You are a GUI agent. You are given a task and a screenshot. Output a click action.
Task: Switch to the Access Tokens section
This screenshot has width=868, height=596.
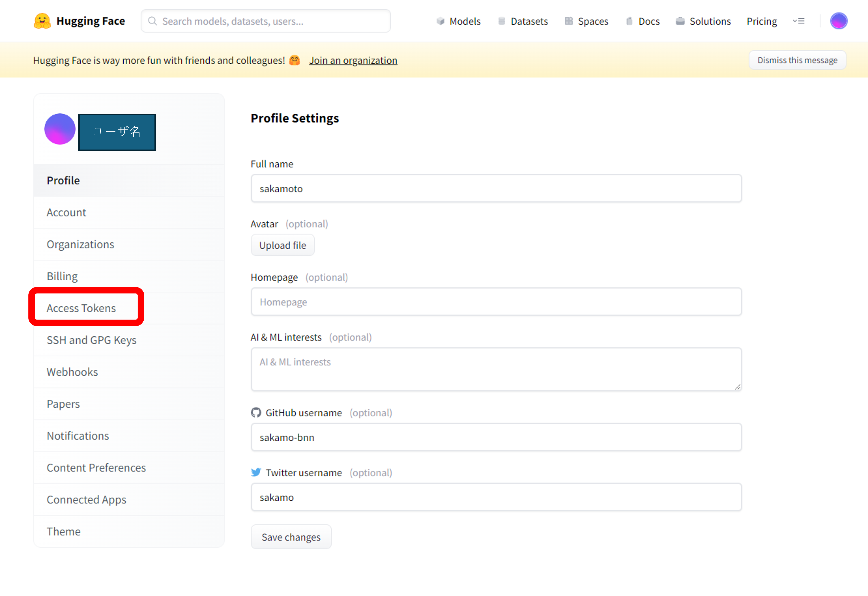(81, 308)
